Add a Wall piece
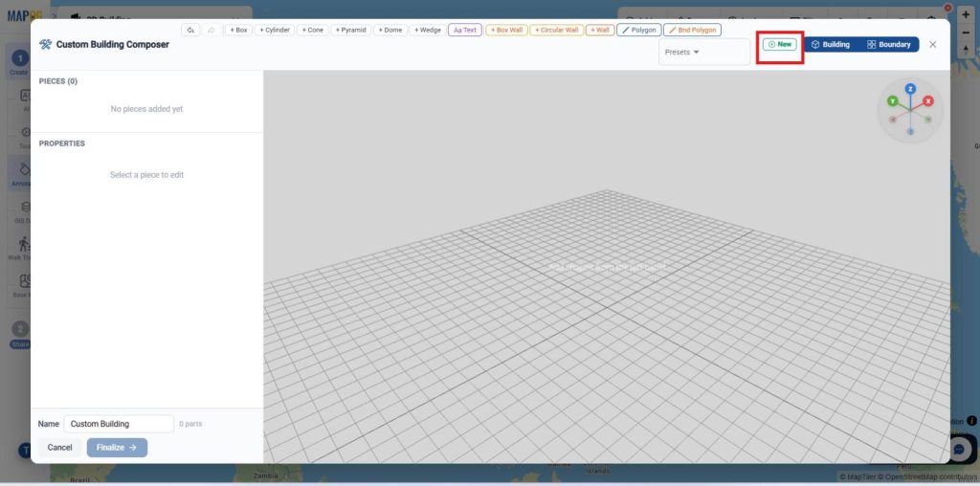The width and height of the screenshot is (980, 486). tap(599, 30)
